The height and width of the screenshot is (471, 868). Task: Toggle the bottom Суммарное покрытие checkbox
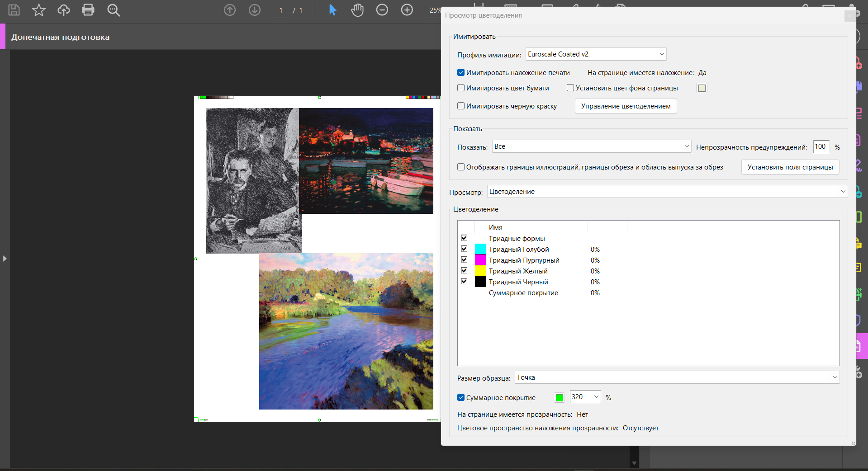click(461, 398)
